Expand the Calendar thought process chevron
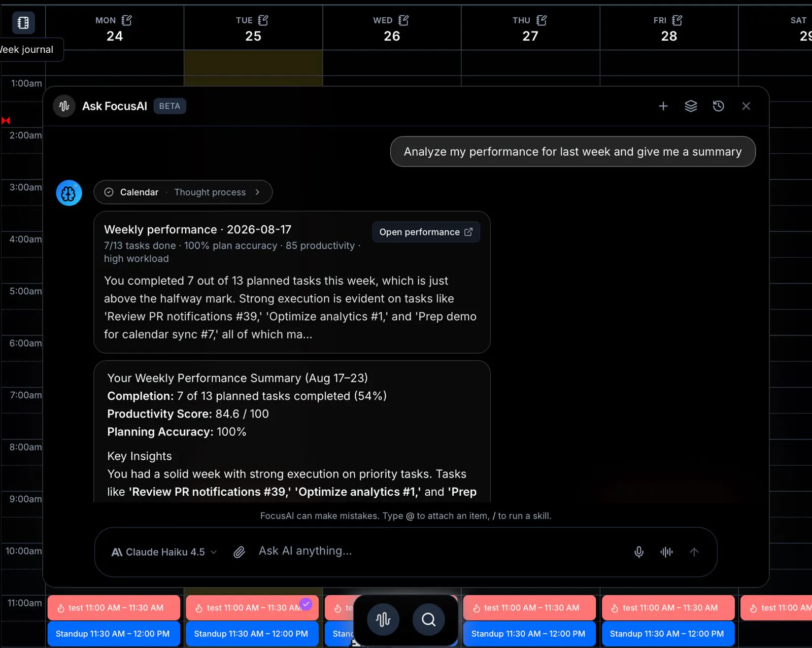 point(257,192)
